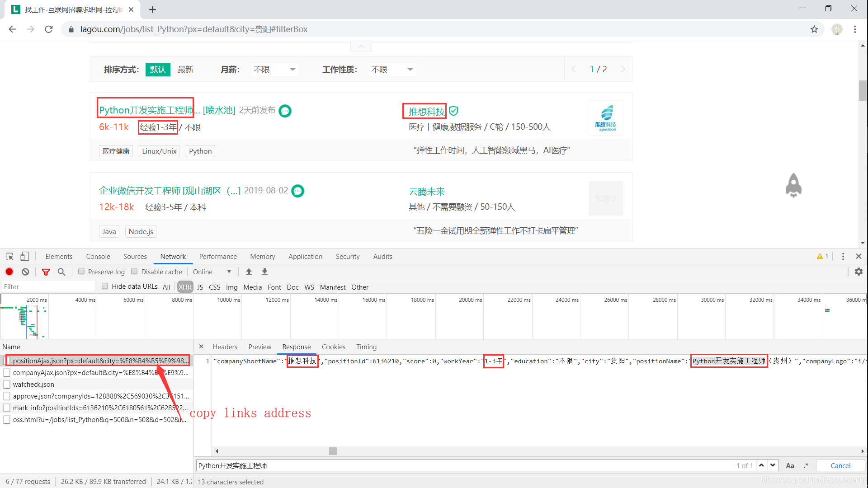The height and width of the screenshot is (488, 868).
Task: Click the page vertical scrollbar thumb
Action: pyautogui.click(x=863, y=90)
